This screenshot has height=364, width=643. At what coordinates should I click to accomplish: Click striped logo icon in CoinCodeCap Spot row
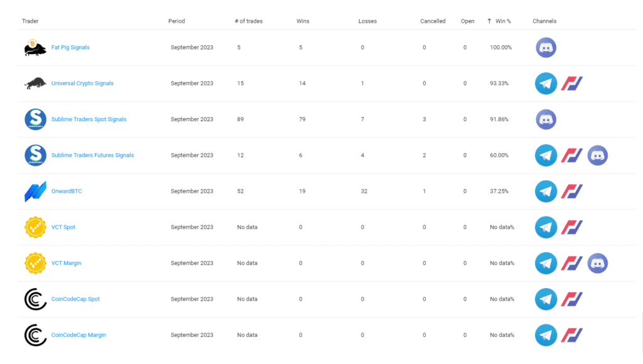point(572,299)
